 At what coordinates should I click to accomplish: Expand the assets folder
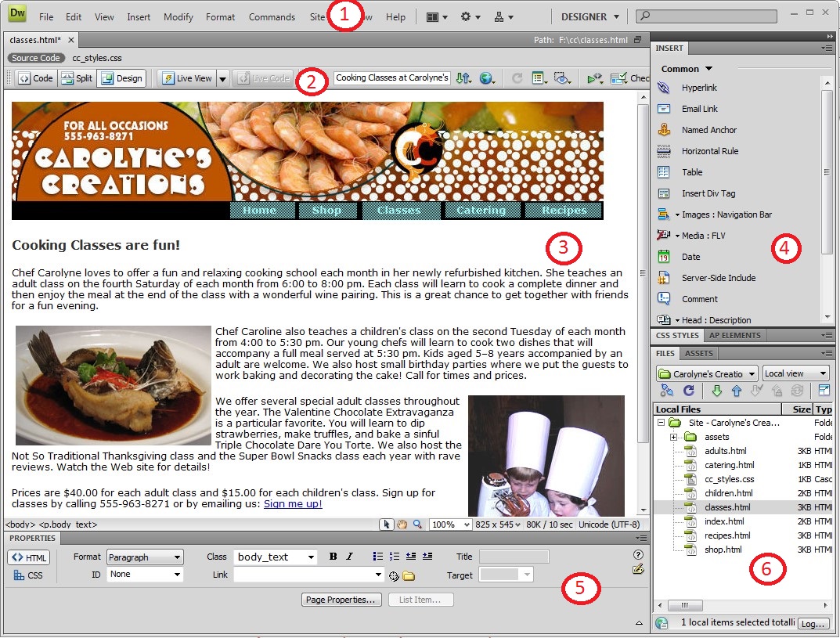coord(673,437)
